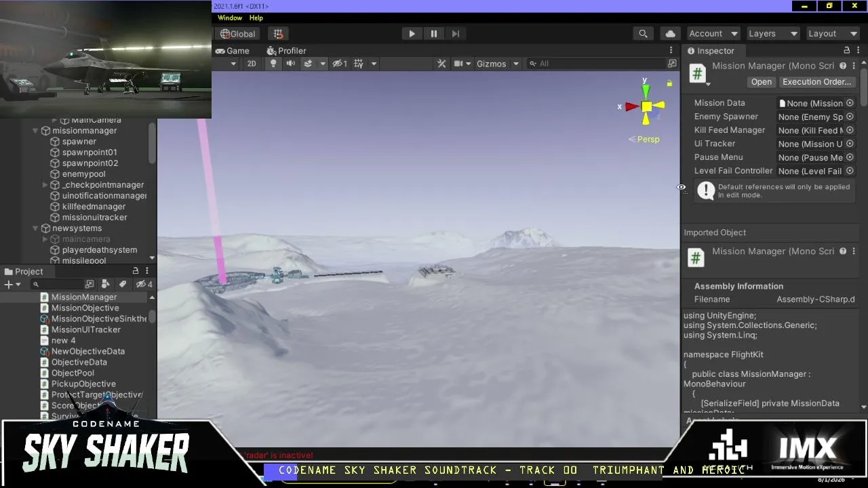Screen dimensions: 868x488
Task: Toggle scene effects (skybox, fog)
Action: tap(308, 64)
